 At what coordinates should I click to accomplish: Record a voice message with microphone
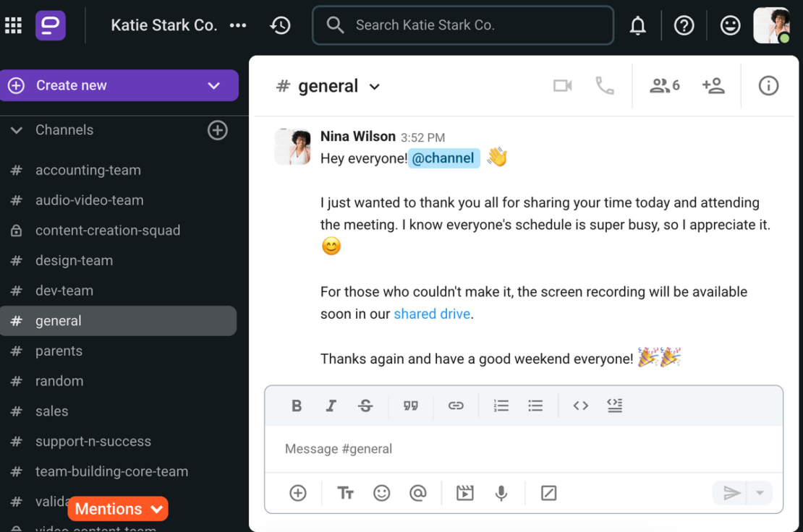pyautogui.click(x=501, y=493)
